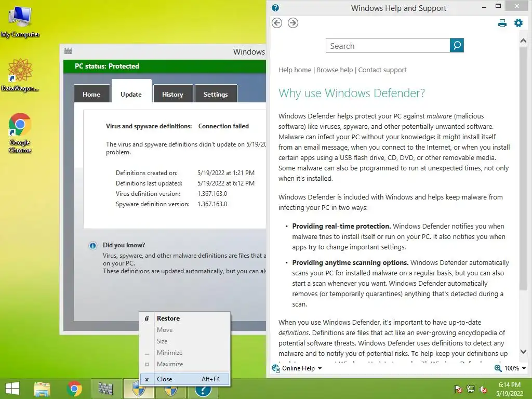This screenshot has height=399, width=532.
Task: Click Spyware definition version value 1.367.163.0
Action: click(212, 204)
